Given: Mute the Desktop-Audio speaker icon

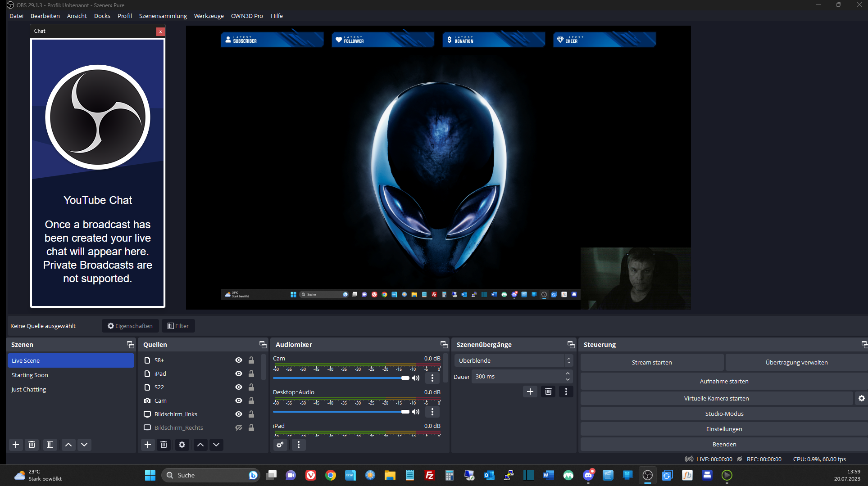Looking at the screenshot, I should coord(416,412).
